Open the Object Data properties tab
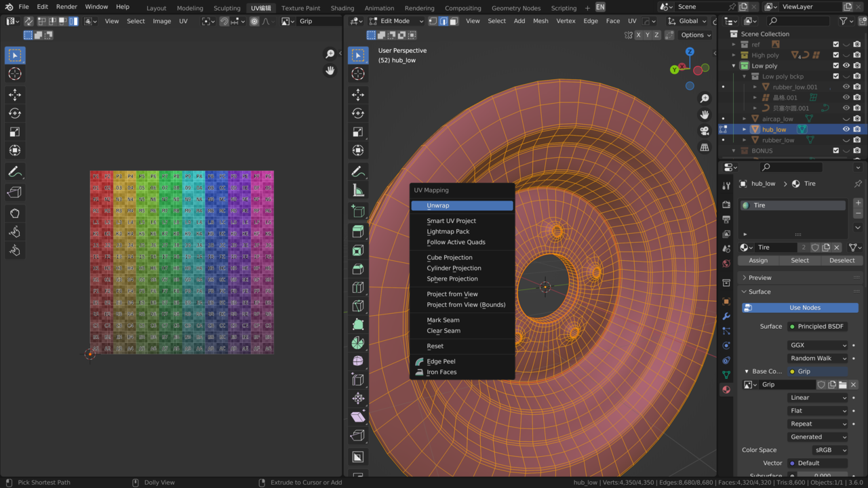The height and width of the screenshot is (488, 868). pos(726,375)
